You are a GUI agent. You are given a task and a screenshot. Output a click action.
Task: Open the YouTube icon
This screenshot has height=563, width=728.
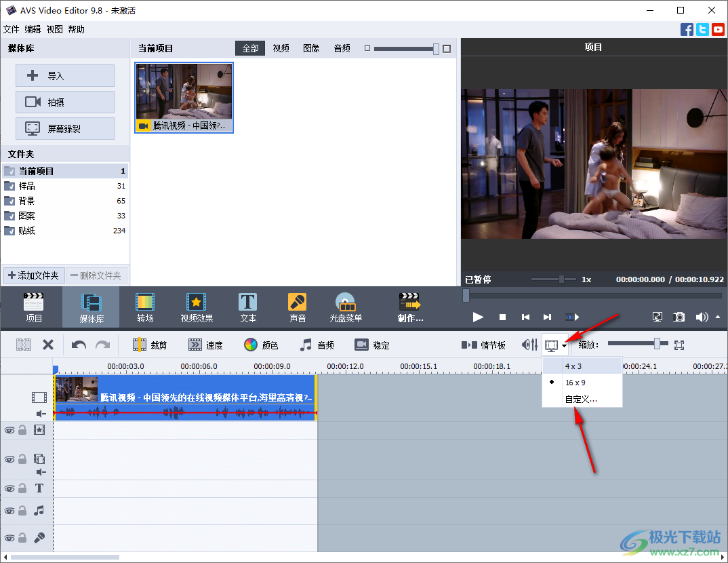point(718,30)
